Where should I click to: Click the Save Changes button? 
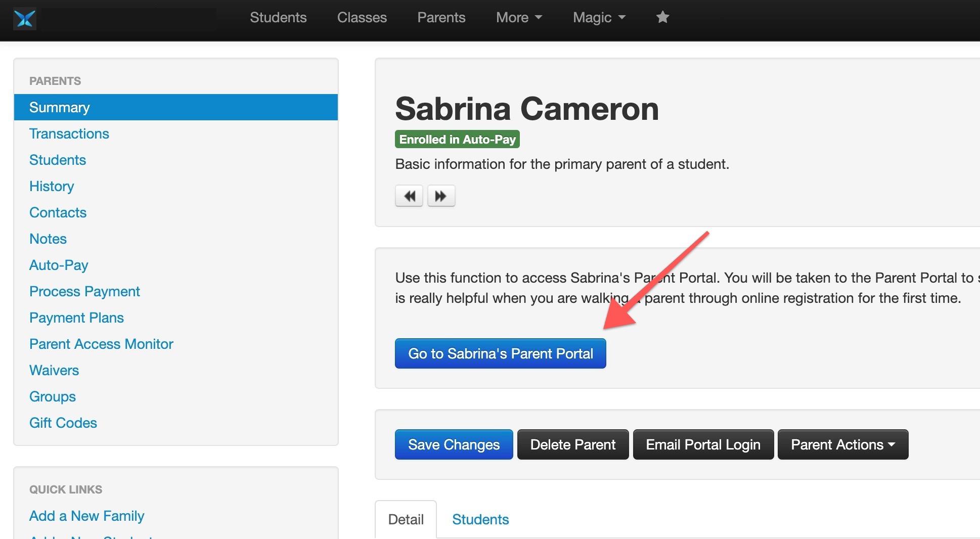[454, 444]
